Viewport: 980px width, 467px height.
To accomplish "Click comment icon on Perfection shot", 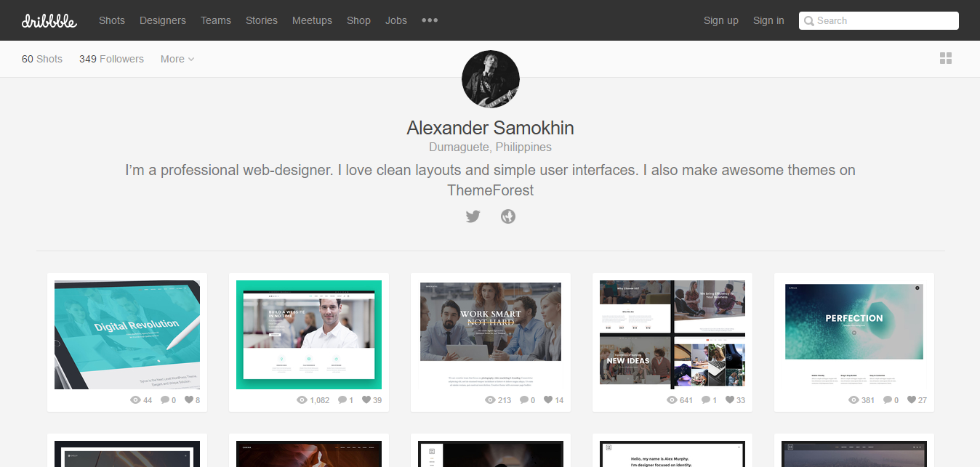I will point(887,400).
